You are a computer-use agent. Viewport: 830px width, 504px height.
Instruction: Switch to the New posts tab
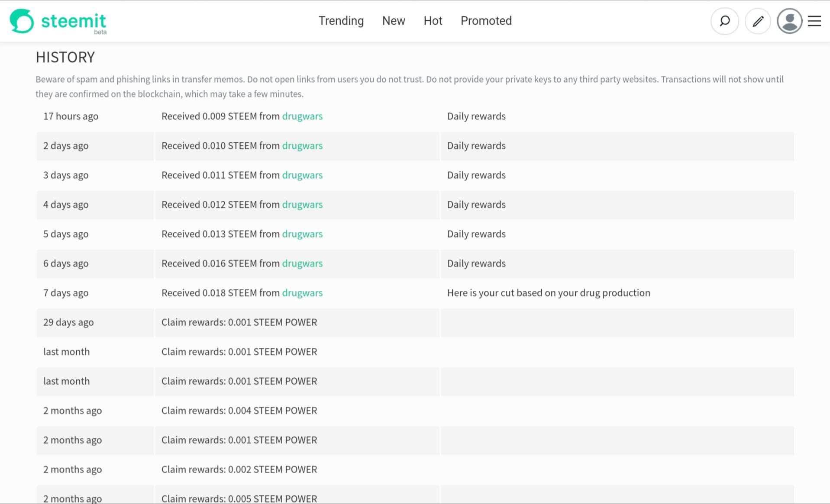pyautogui.click(x=393, y=21)
